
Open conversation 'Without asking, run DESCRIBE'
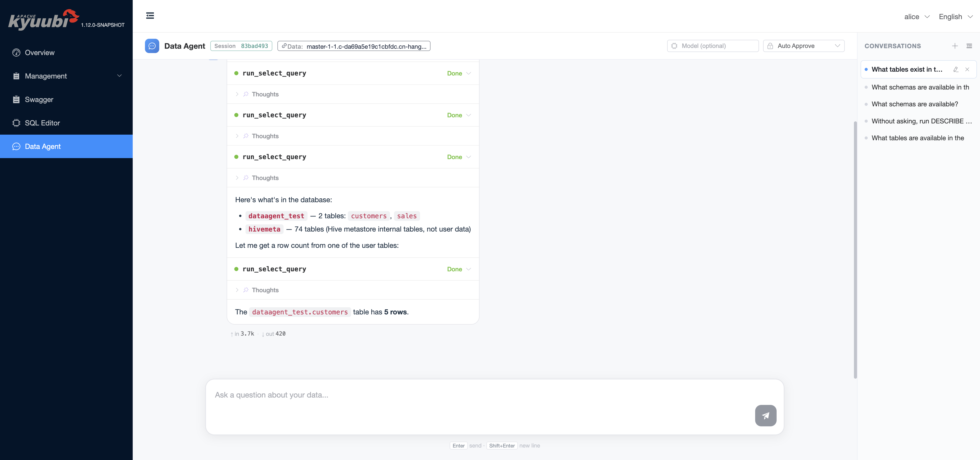tap(918, 121)
